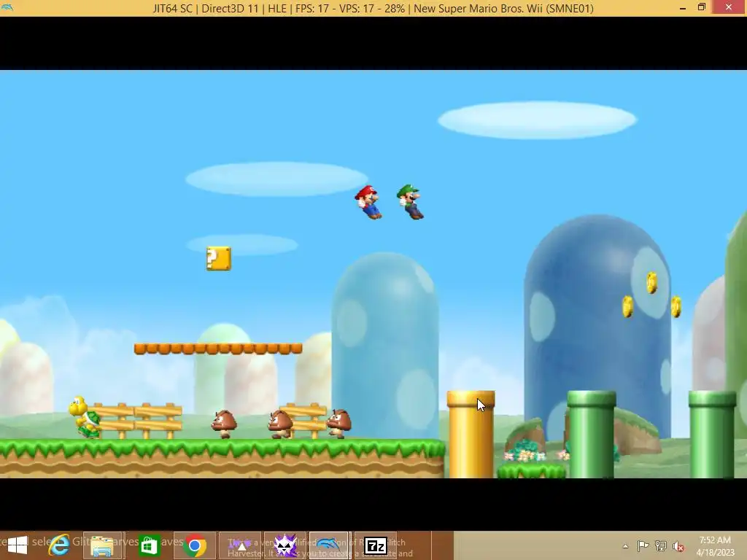Click the yellow question mark block
Image resolution: width=747 pixels, height=560 pixels.
click(219, 259)
